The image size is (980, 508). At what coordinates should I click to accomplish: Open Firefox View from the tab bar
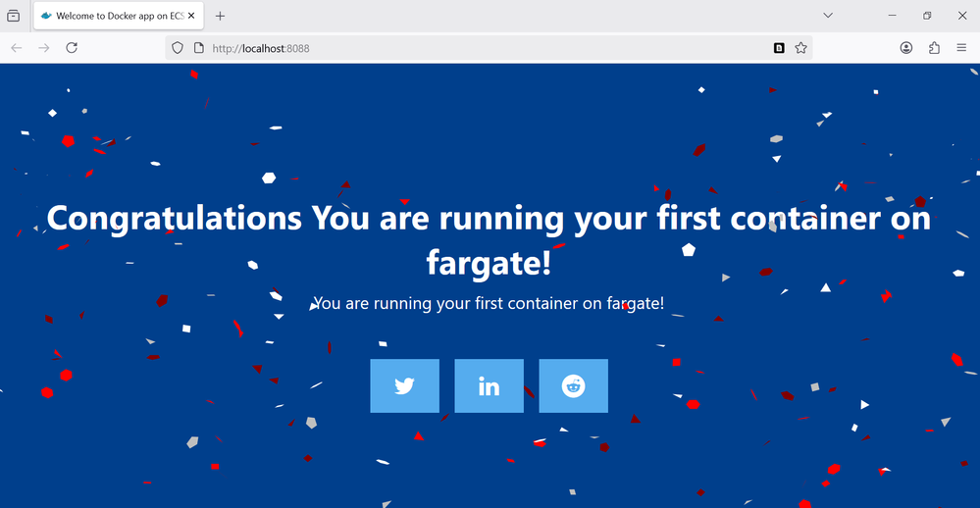(x=14, y=16)
